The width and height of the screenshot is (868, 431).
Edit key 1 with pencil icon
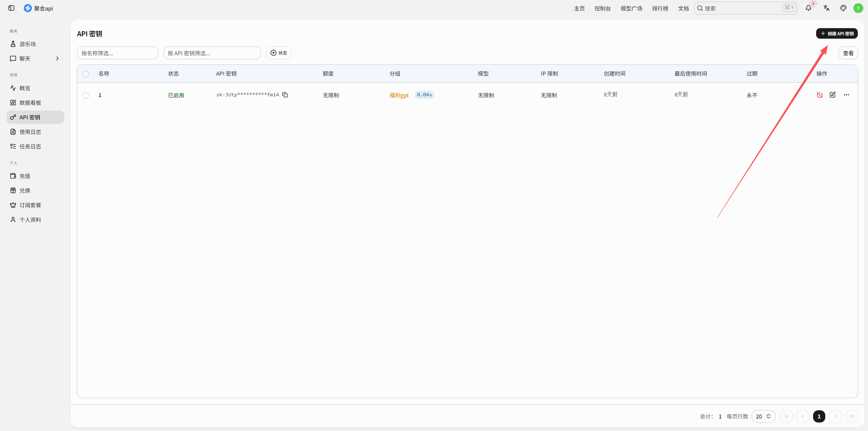[x=832, y=95]
